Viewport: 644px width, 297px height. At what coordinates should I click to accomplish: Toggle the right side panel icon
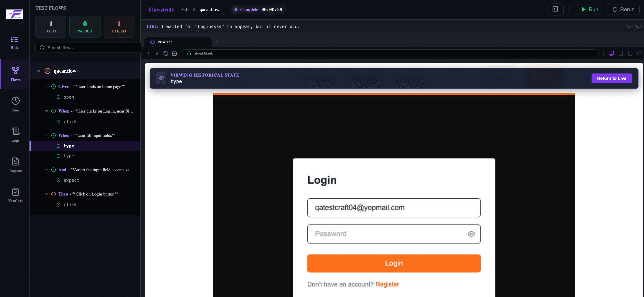click(555, 9)
